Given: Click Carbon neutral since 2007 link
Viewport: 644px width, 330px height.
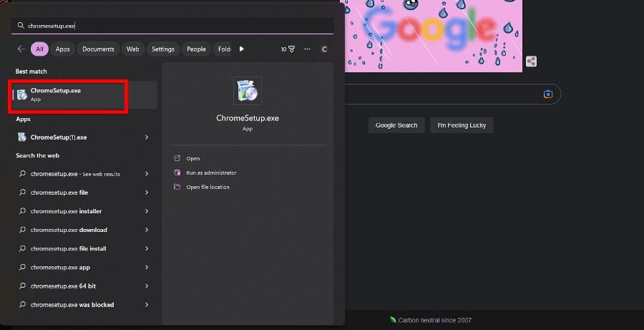Looking at the screenshot, I should 434,320.
